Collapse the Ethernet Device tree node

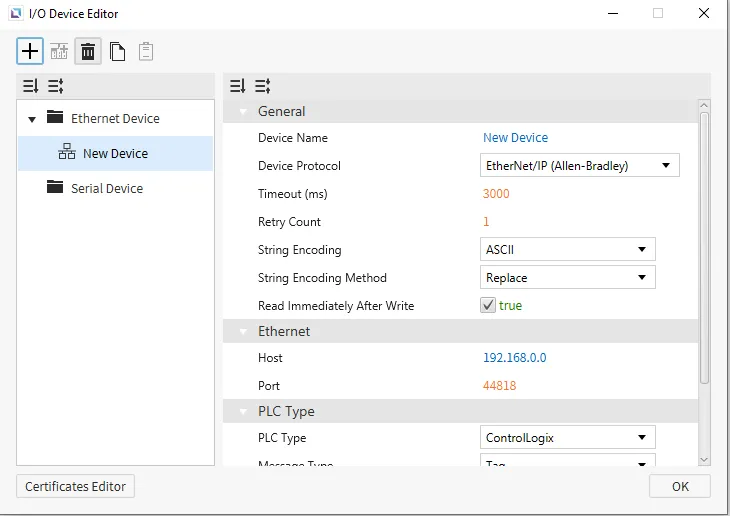tap(32, 119)
